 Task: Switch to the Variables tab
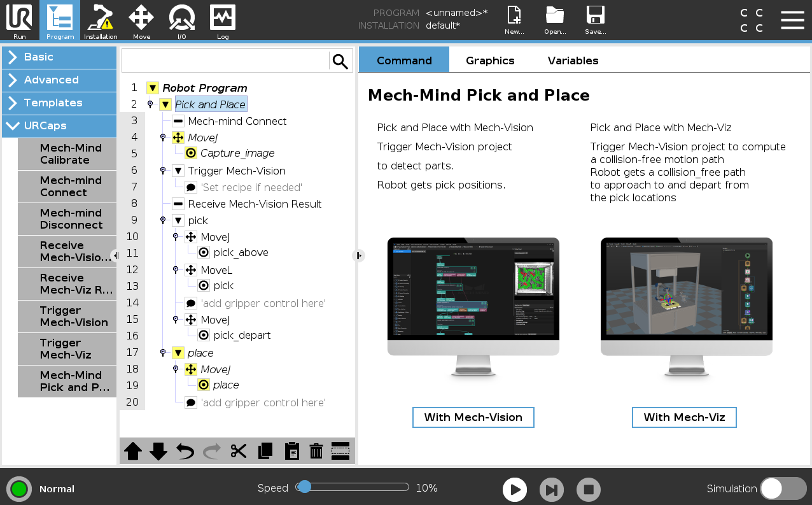point(573,60)
